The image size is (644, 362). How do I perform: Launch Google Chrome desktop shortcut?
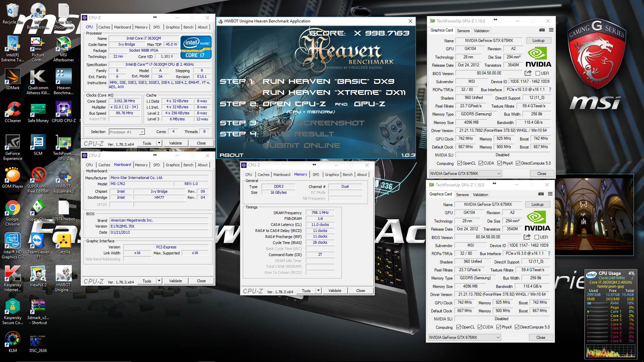pos(12,213)
